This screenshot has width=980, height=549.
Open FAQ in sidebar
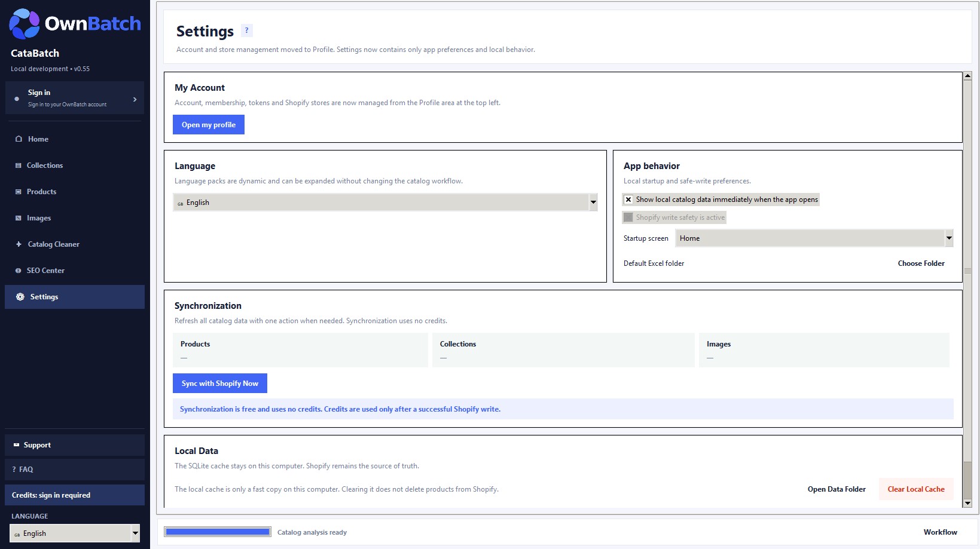75,470
